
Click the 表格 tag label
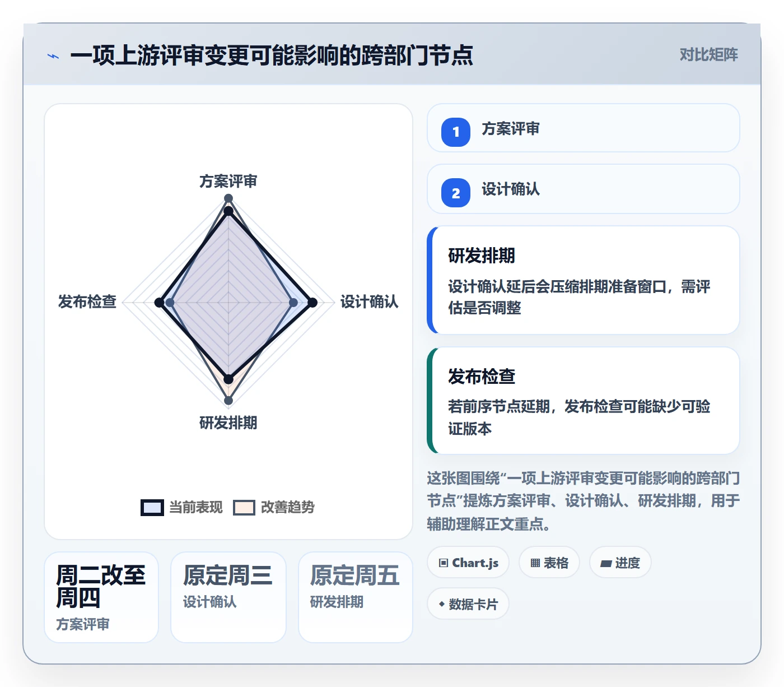point(556,563)
